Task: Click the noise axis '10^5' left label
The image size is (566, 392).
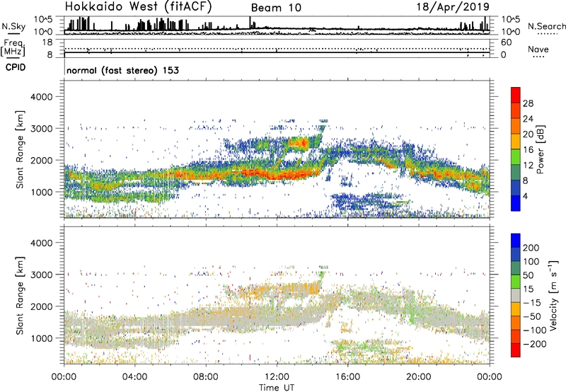Action: coord(43,20)
